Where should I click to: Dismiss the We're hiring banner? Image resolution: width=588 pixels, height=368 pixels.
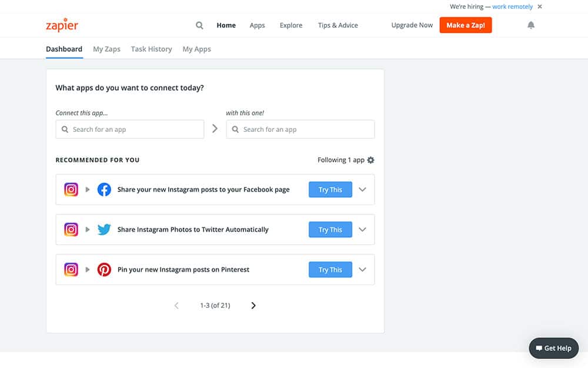point(540,7)
